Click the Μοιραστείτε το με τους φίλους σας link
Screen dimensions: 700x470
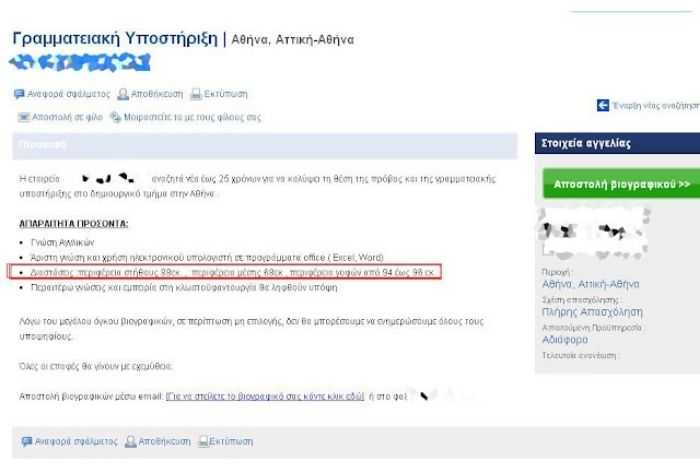[192, 117]
